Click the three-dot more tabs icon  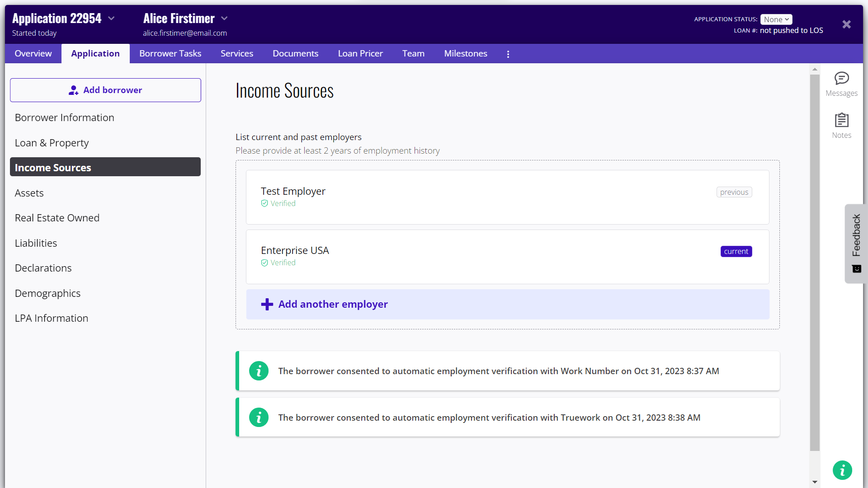pos(508,54)
